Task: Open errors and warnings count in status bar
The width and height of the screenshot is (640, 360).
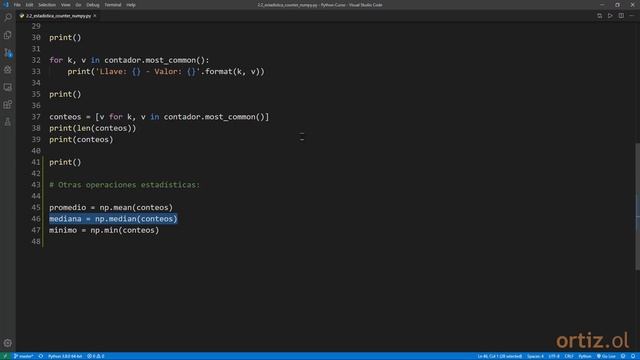Action: [96, 356]
